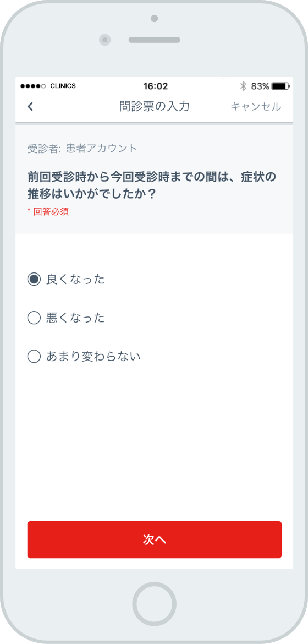Viewport: 308px width, 644px height.
Task: Tap the 83% battery percentage
Action: [x=260, y=86]
